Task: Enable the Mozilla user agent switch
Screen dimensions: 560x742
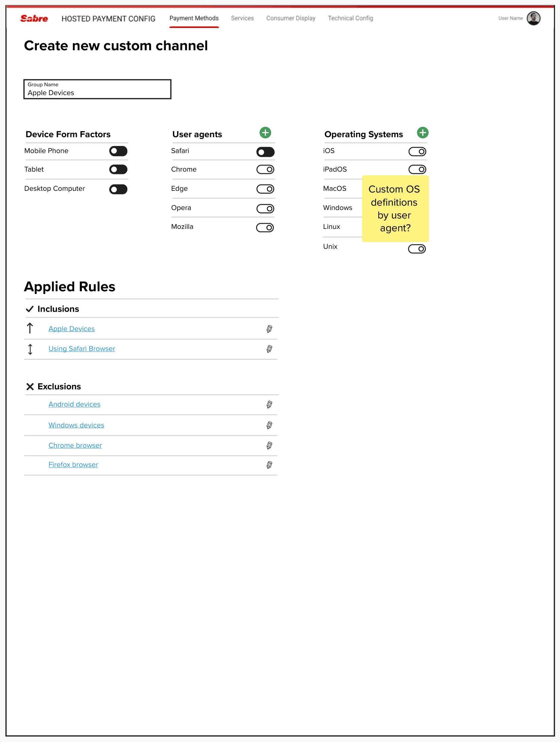Action: (x=265, y=228)
